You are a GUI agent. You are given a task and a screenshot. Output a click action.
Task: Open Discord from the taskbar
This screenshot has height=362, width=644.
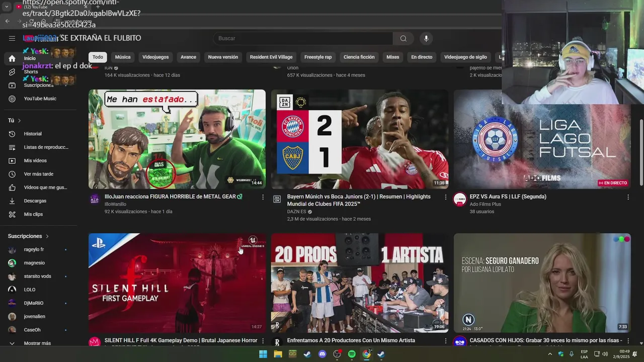(323, 354)
